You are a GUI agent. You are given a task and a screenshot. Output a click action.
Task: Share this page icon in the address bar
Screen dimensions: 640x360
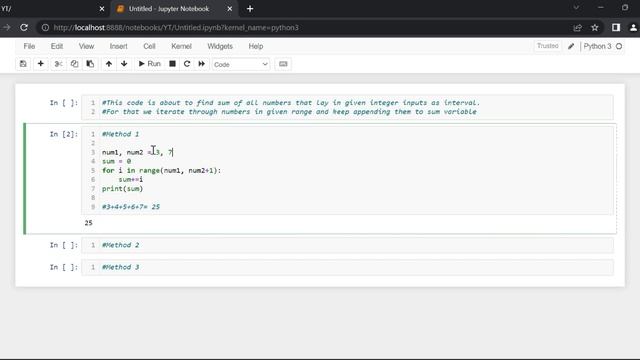[577, 28]
